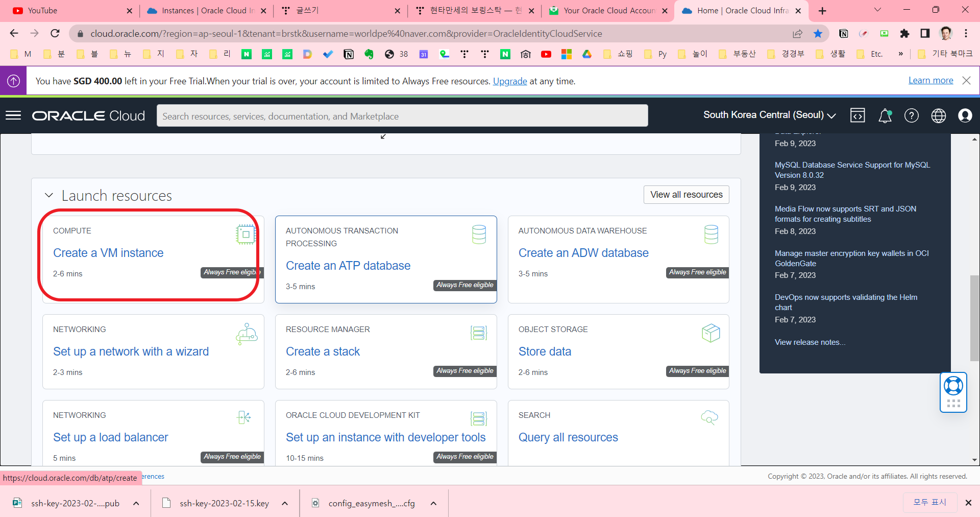This screenshot has width=980, height=517.
Task: Click the cloud search icon on Search card
Action: pyautogui.click(x=709, y=417)
